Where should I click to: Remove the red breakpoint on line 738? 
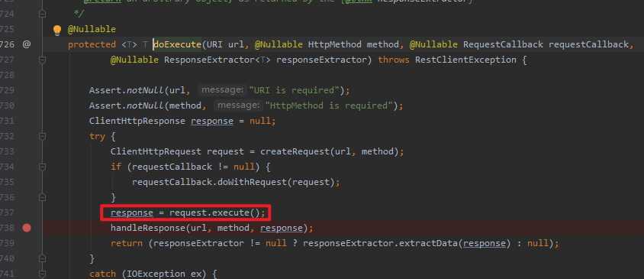27,228
